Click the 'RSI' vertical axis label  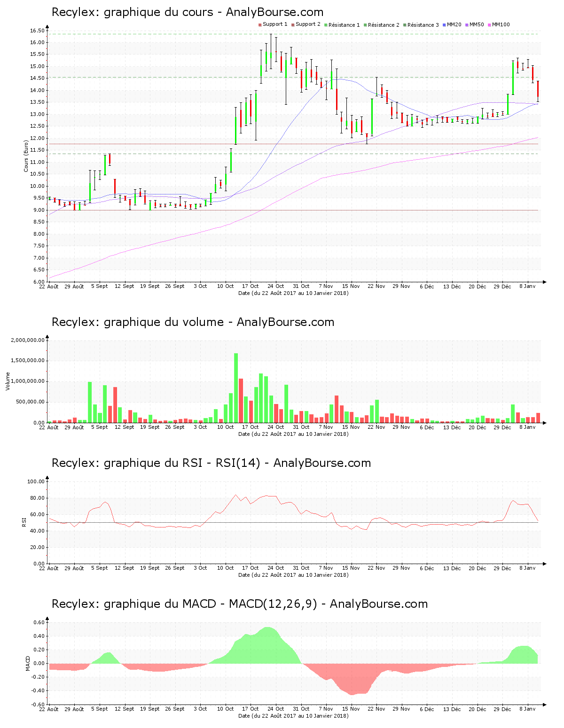(x=24, y=522)
